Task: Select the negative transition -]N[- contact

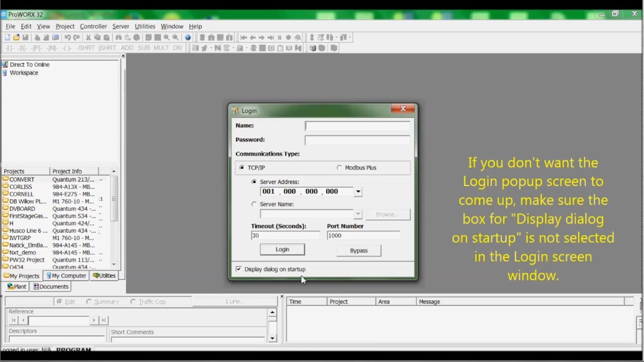Action: point(52,48)
